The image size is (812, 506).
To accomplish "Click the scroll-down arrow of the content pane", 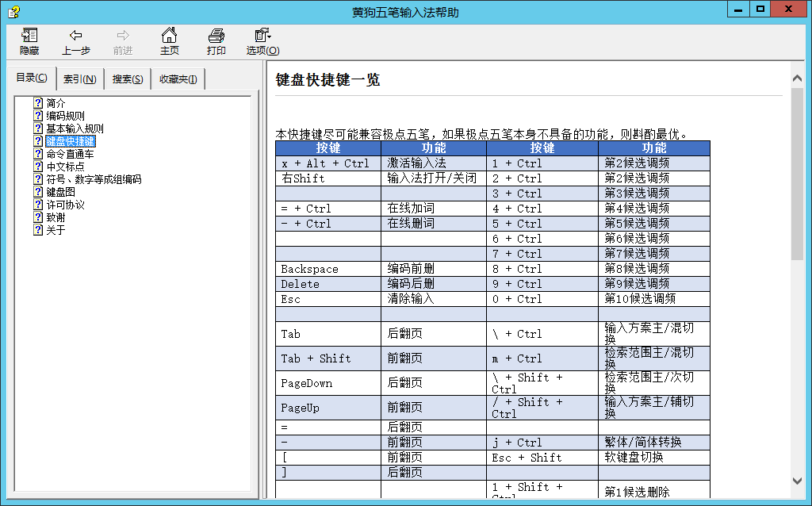I will coord(798,481).
